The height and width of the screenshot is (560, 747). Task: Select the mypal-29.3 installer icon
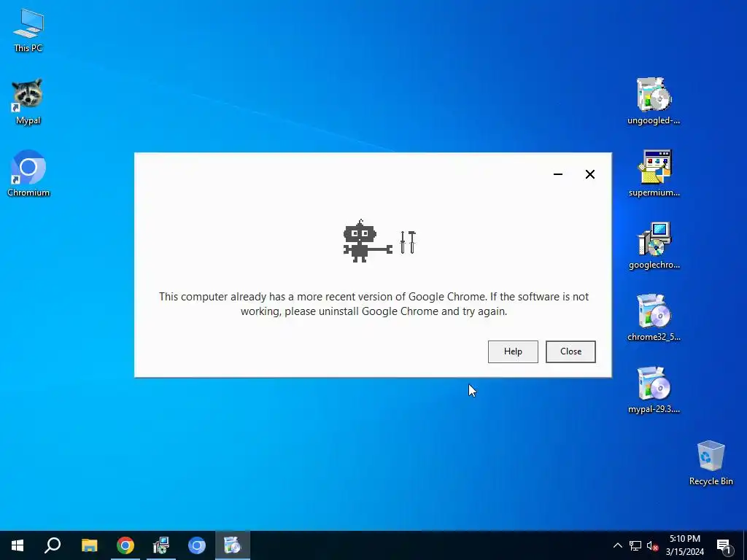click(x=654, y=390)
